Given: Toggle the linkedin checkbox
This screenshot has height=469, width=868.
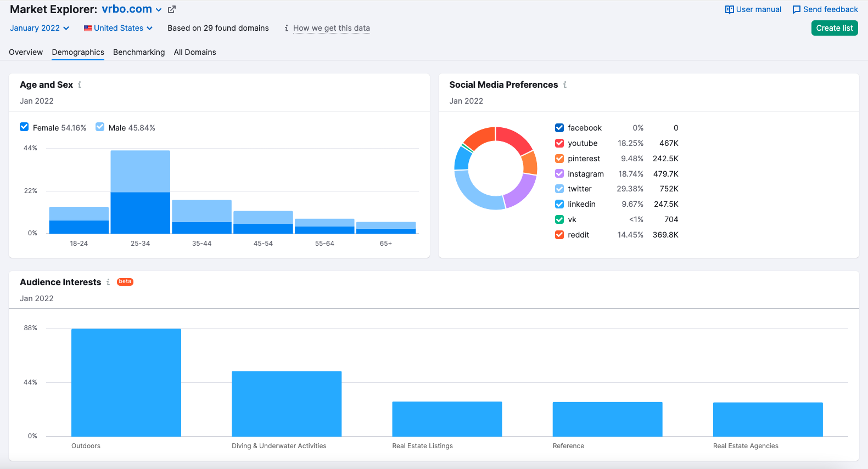Looking at the screenshot, I should pyautogui.click(x=559, y=204).
